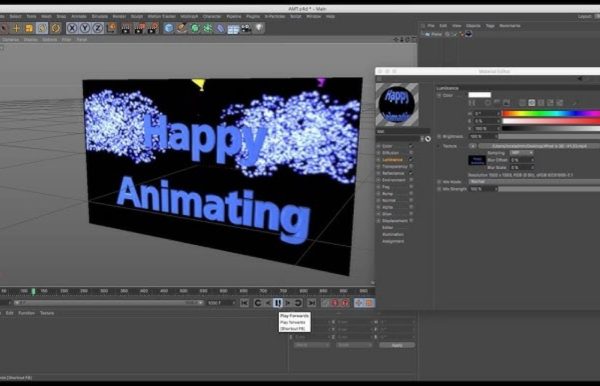Expand the Texture arrow button options
This screenshot has height=386, width=600.
[473, 146]
